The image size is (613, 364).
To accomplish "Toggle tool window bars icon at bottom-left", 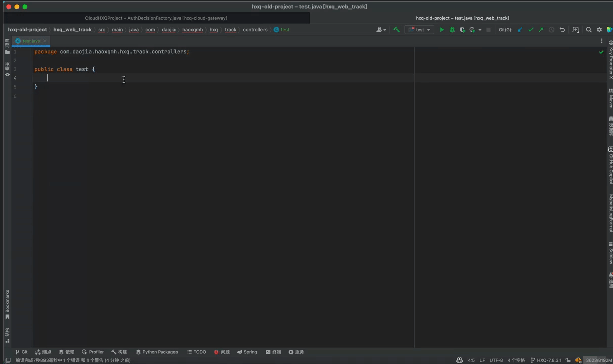I will point(8,360).
